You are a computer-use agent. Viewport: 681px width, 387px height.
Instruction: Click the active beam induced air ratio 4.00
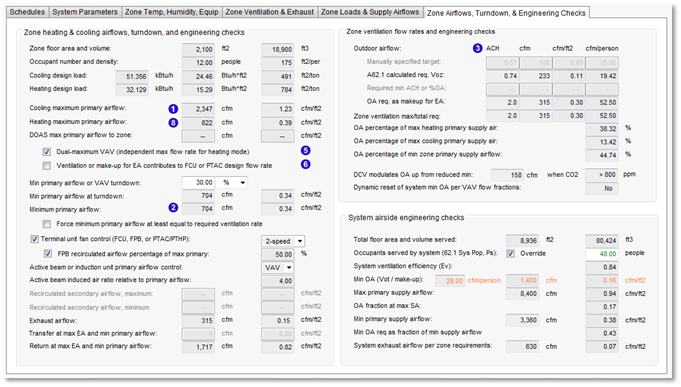click(x=278, y=281)
